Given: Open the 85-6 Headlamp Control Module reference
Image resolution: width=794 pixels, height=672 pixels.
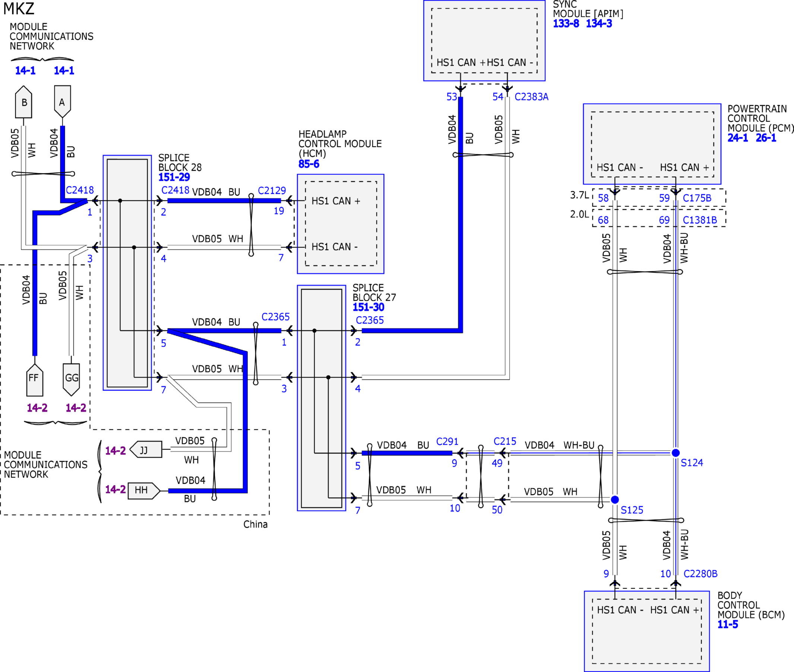Looking at the screenshot, I should [x=309, y=164].
